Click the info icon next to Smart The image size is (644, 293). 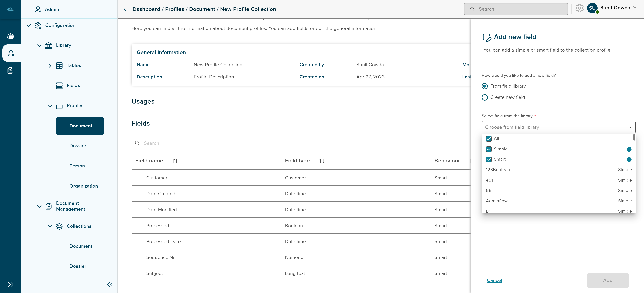(629, 159)
